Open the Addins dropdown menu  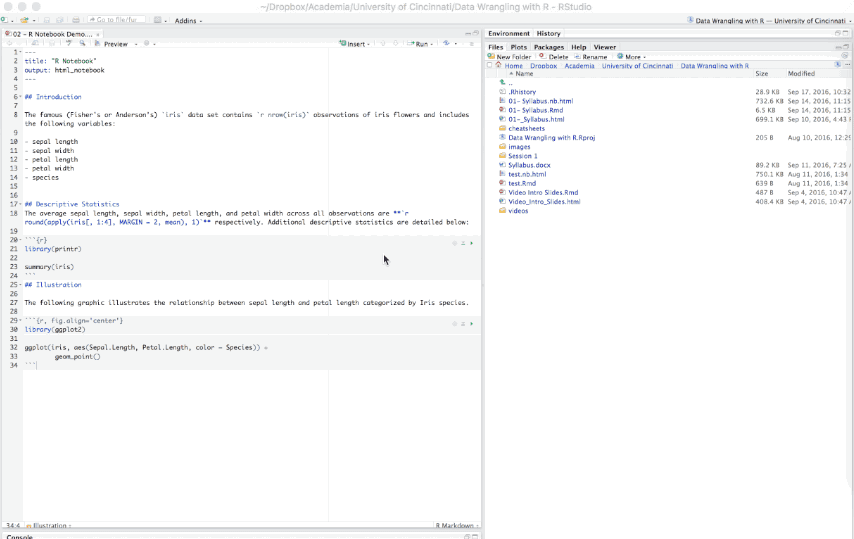188,20
